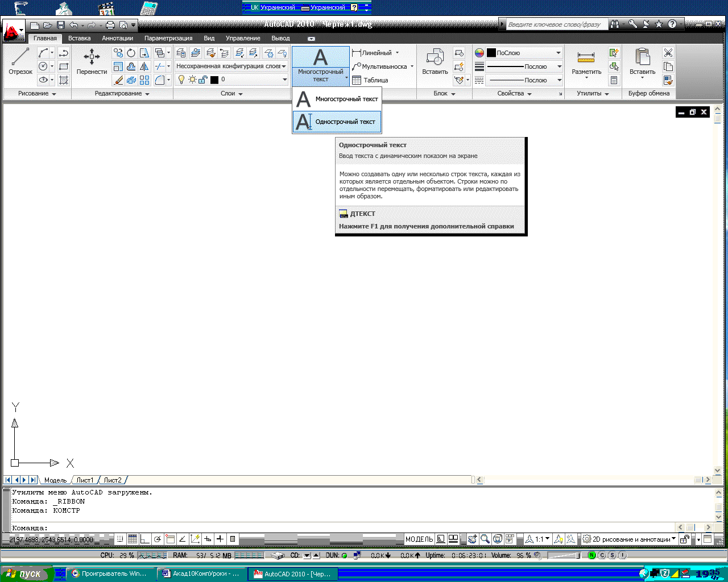Select the Hatch tool in Рисование panel
Viewport: 728px width, 582px height.
(x=64, y=80)
